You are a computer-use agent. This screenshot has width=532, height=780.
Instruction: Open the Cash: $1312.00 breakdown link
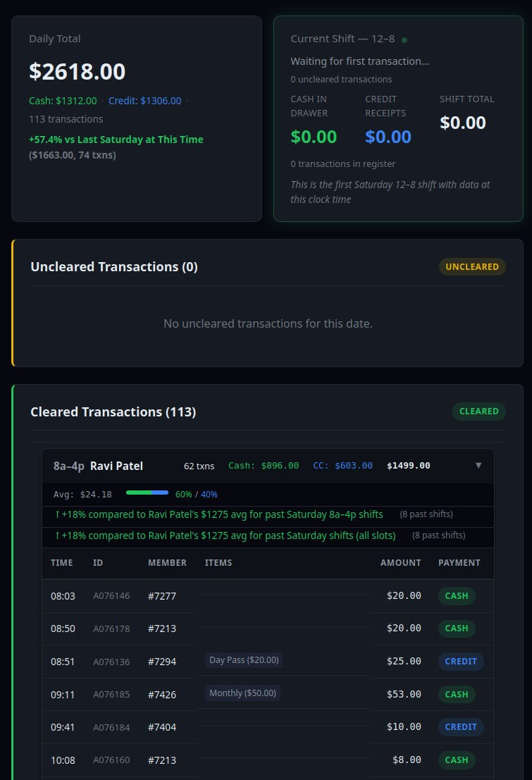[x=63, y=101]
